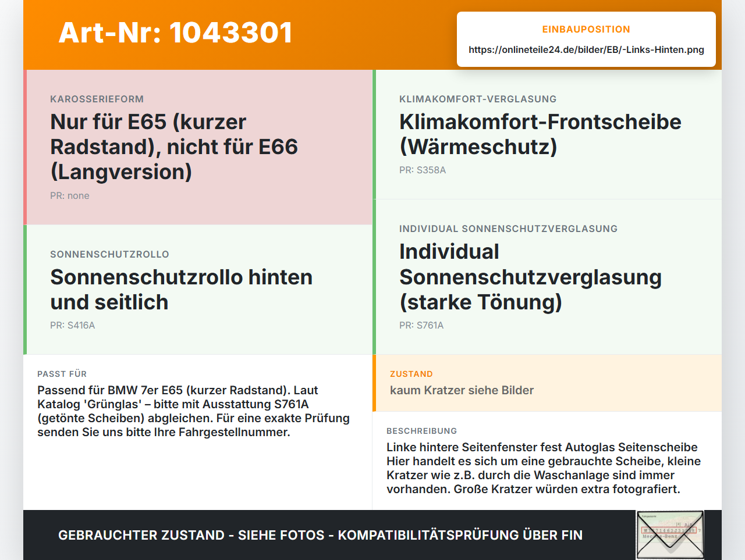745x560 pixels.
Task: Click the ZUSTAND label
Action: (x=411, y=374)
